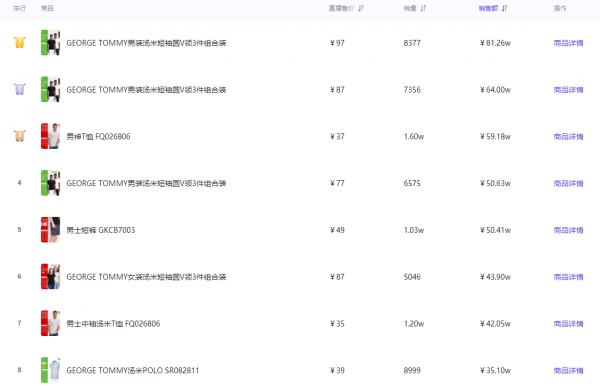
Task: Click the bronze rank 3 medal icon
Action: pyautogui.click(x=20, y=136)
